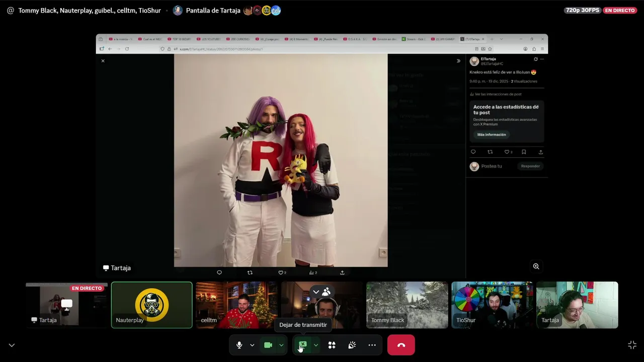
Task: Click the reply icon below the photo
Action: tap(219, 273)
